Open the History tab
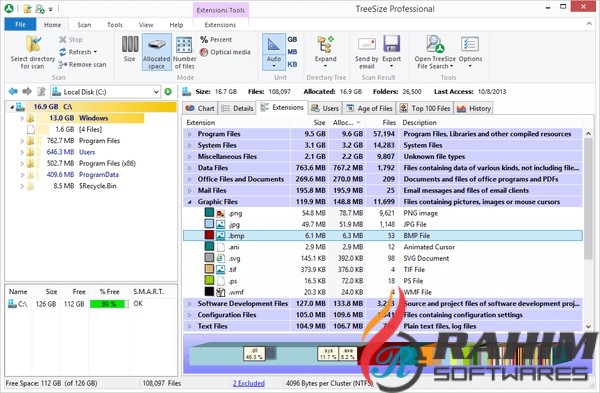This screenshot has height=393, width=600. point(473,108)
